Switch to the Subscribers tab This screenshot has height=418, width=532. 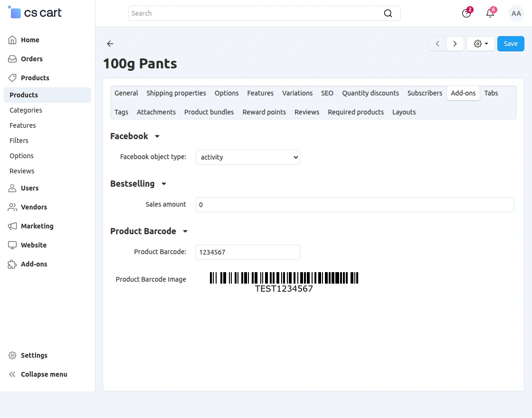pyautogui.click(x=425, y=93)
